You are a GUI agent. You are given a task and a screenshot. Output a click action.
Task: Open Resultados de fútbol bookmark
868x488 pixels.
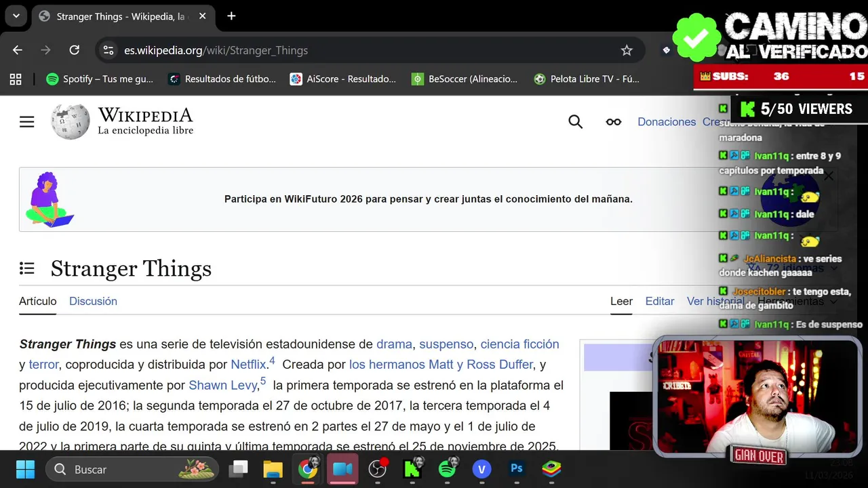click(222, 79)
